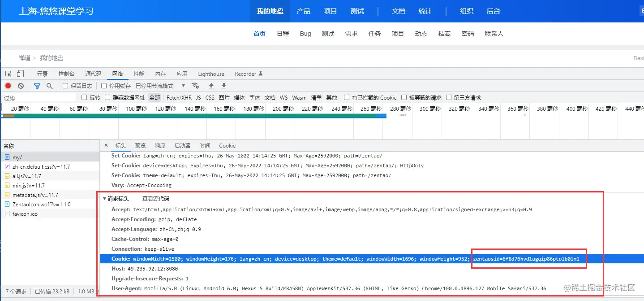
Task: Close the request details pane
Action: click(106, 145)
